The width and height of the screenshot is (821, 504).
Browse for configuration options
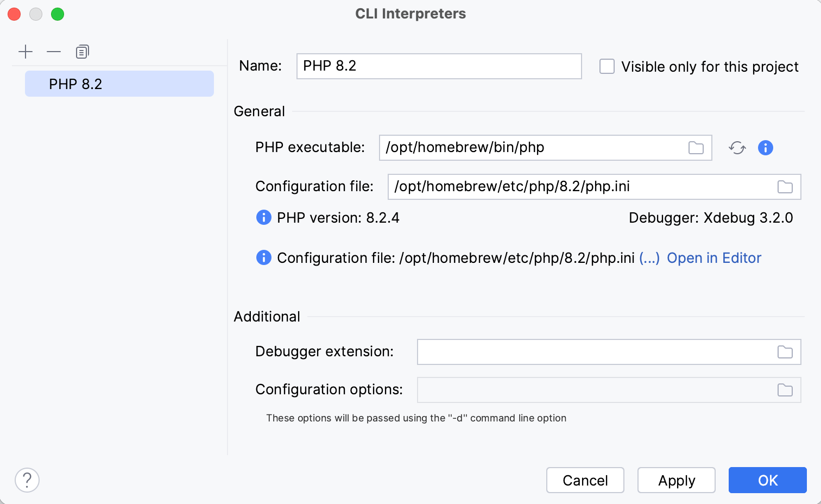[x=785, y=390]
